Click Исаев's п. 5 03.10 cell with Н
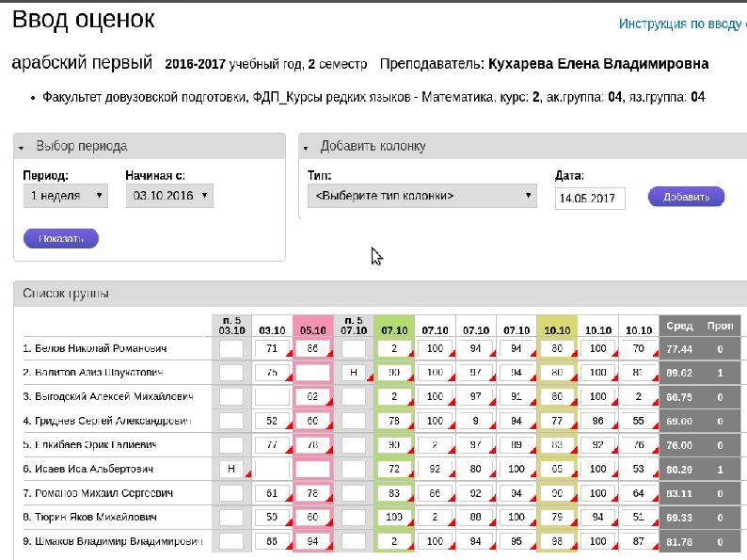 point(233,469)
